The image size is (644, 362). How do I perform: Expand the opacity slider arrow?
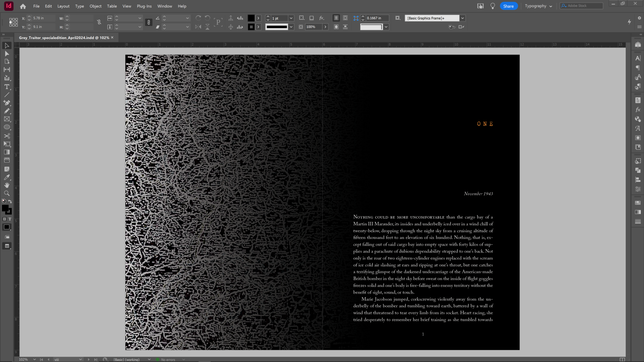point(325,27)
